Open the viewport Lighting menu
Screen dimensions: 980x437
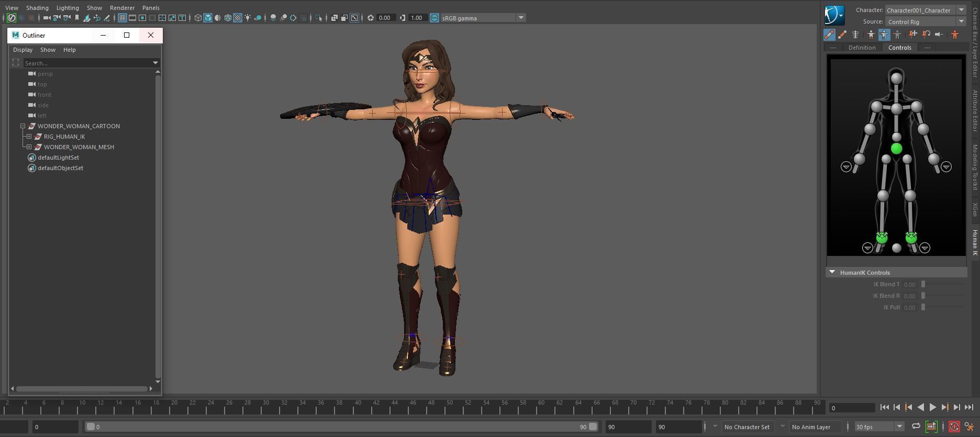[68, 8]
